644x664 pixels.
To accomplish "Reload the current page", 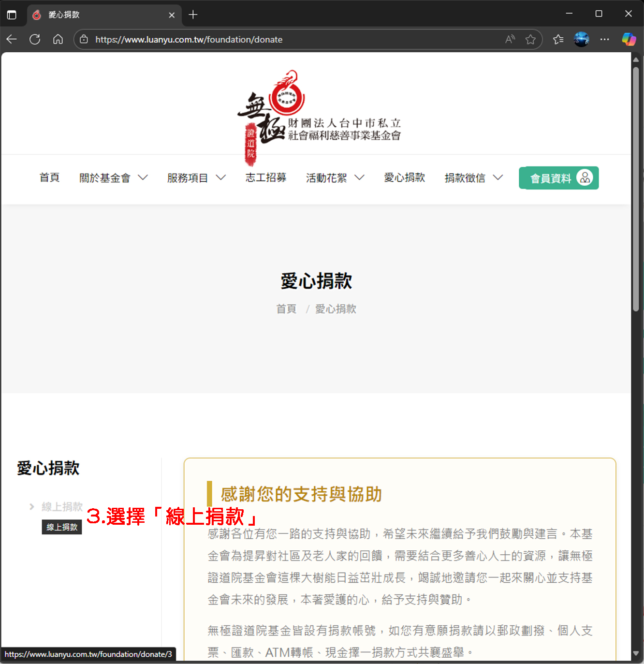I will coord(35,39).
